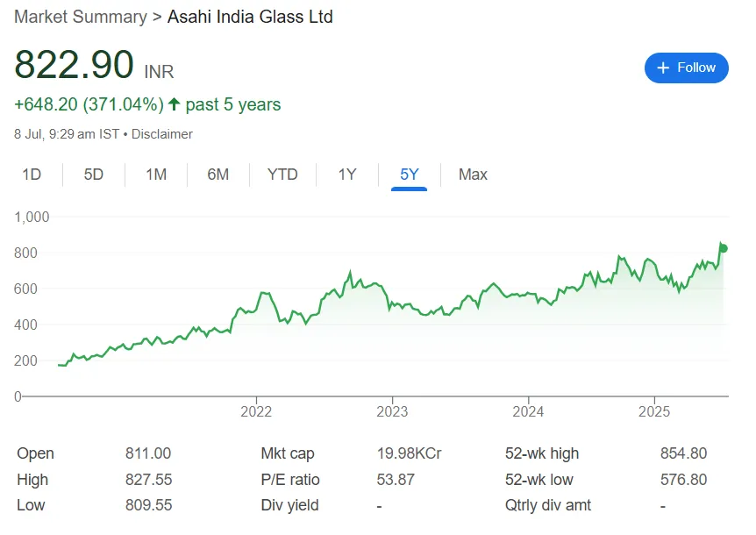Show the YTD chart range

coord(282,175)
